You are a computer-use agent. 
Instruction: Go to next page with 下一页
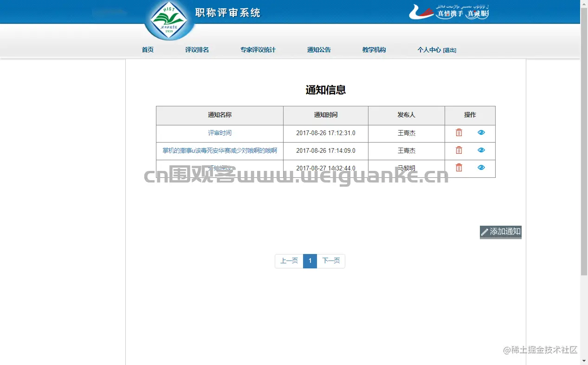331,261
